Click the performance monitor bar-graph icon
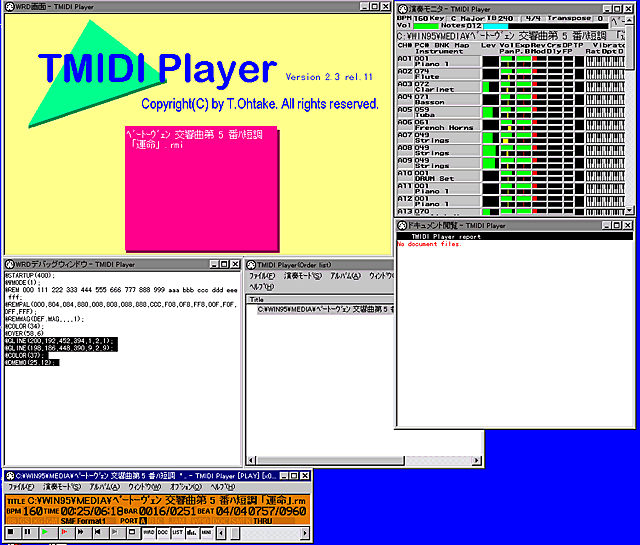Image resolution: width=640 pixels, height=545 pixels. (x=191, y=534)
